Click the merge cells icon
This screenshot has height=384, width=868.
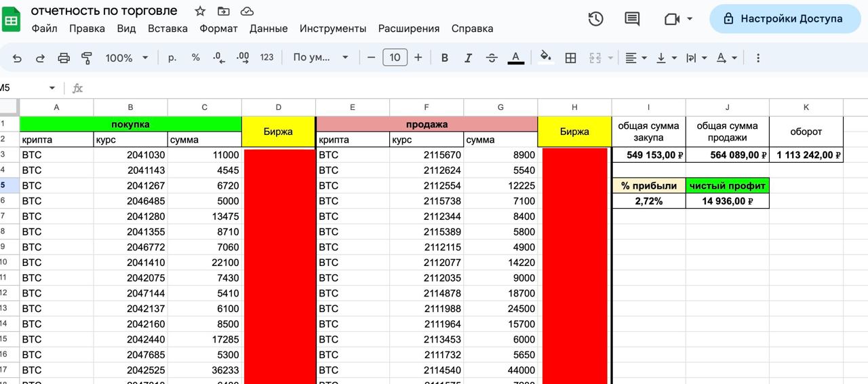click(595, 58)
